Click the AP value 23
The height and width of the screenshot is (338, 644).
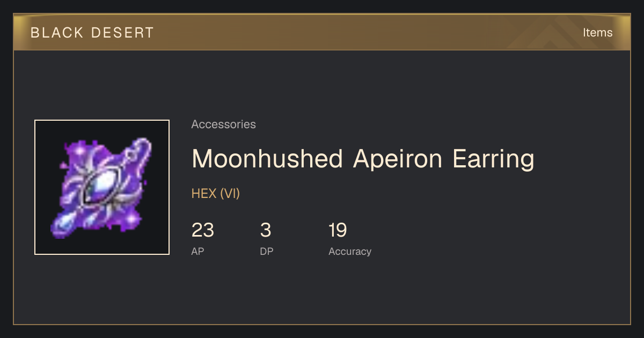[x=203, y=230]
